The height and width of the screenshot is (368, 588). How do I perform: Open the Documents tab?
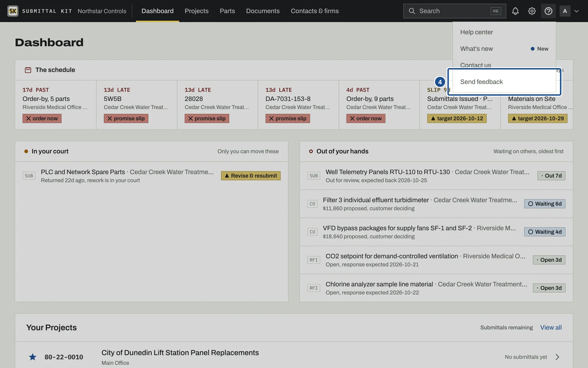click(x=263, y=11)
